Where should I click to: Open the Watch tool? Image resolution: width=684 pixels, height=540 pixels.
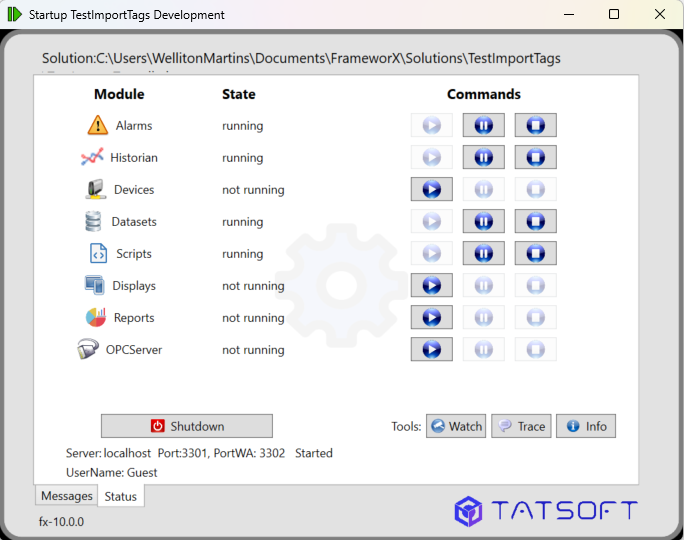(x=456, y=426)
